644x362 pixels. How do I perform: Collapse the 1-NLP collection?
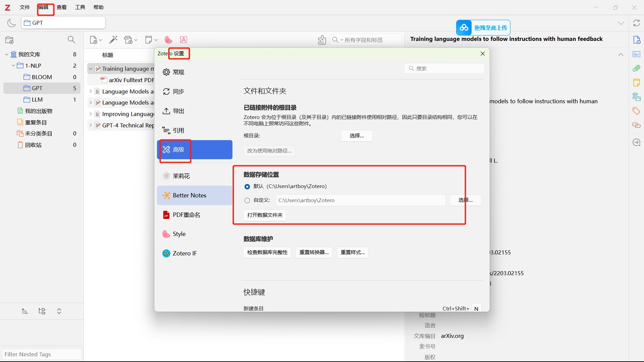13,66
